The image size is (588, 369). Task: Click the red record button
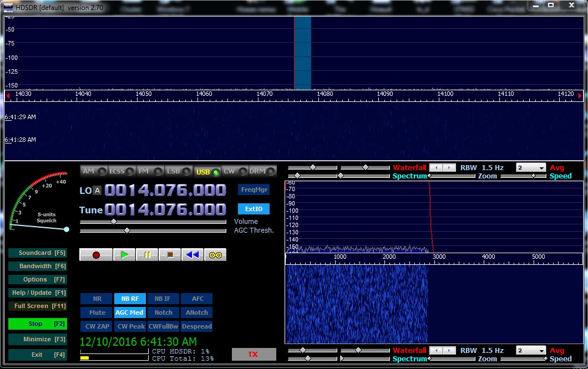[x=96, y=255]
